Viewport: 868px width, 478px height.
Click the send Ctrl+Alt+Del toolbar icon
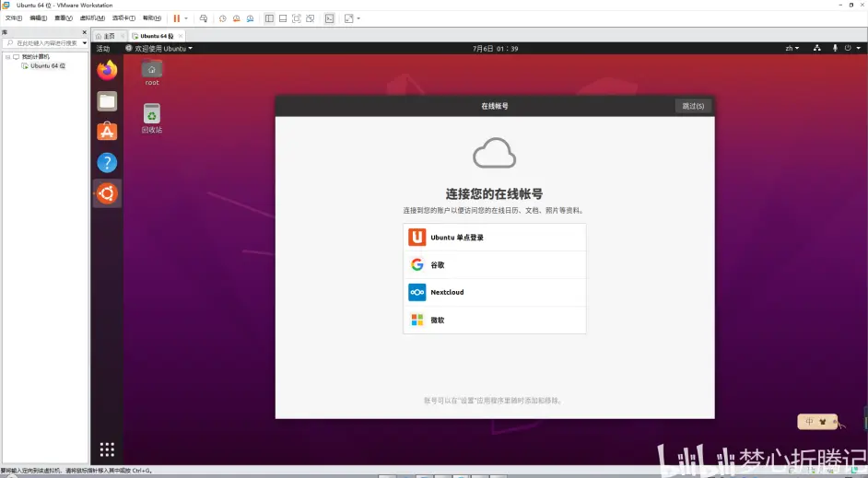(203, 18)
